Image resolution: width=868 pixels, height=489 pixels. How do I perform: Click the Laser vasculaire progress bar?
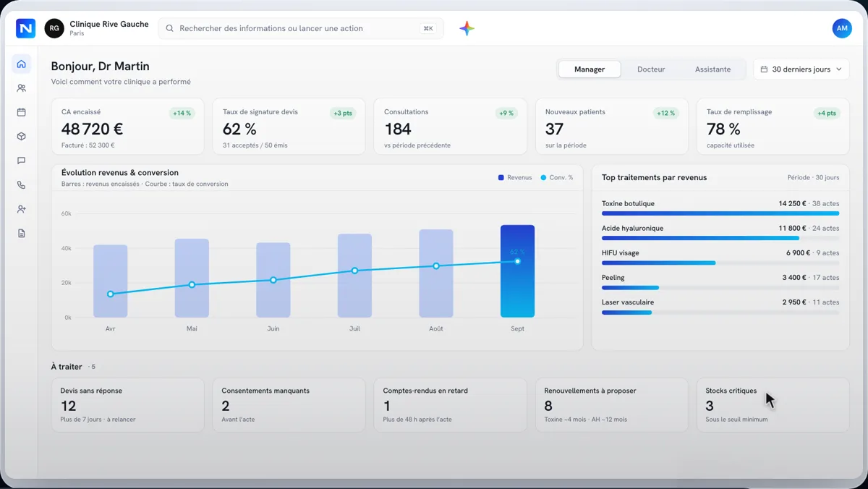(720, 312)
